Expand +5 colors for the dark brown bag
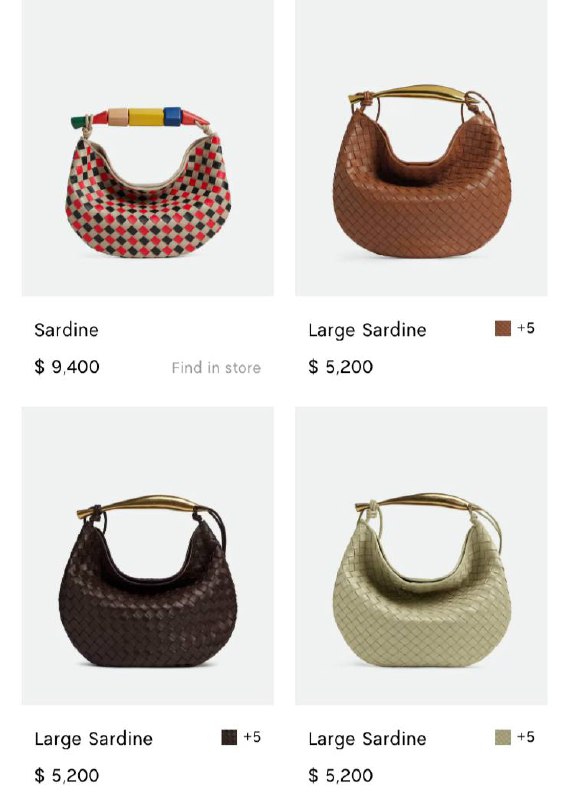 click(252, 737)
